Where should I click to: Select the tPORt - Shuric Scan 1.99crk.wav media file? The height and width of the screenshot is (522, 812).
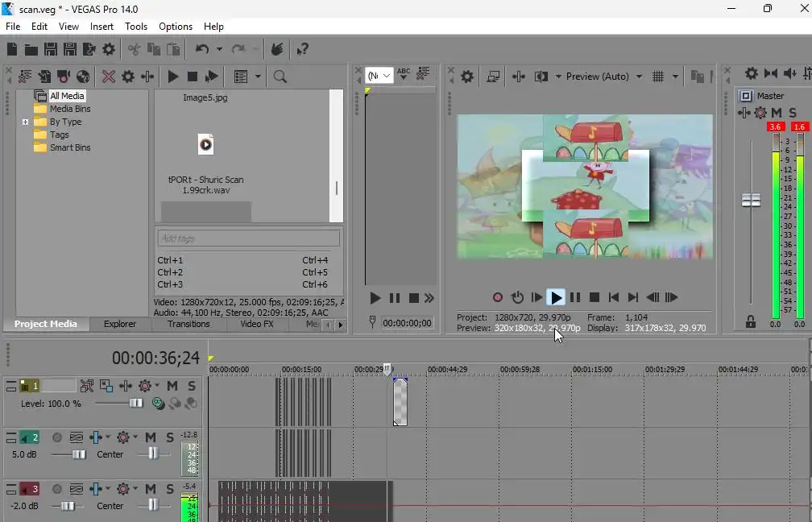[x=205, y=164]
